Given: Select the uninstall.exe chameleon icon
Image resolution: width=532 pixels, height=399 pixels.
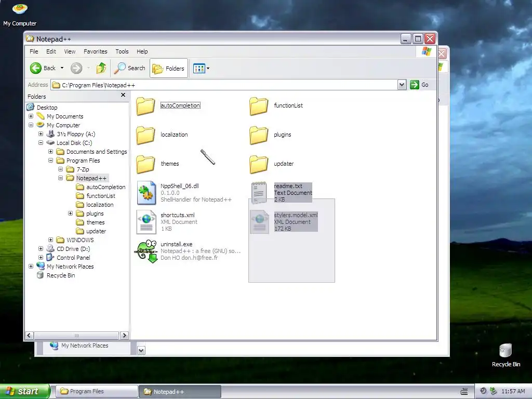Looking at the screenshot, I should coord(146,251).
